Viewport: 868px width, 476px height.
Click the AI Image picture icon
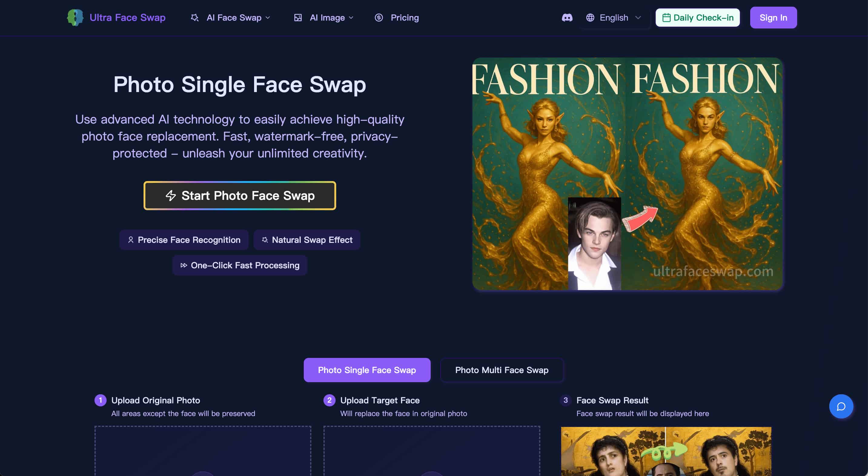pyautogui.click(x=298, y=18)
